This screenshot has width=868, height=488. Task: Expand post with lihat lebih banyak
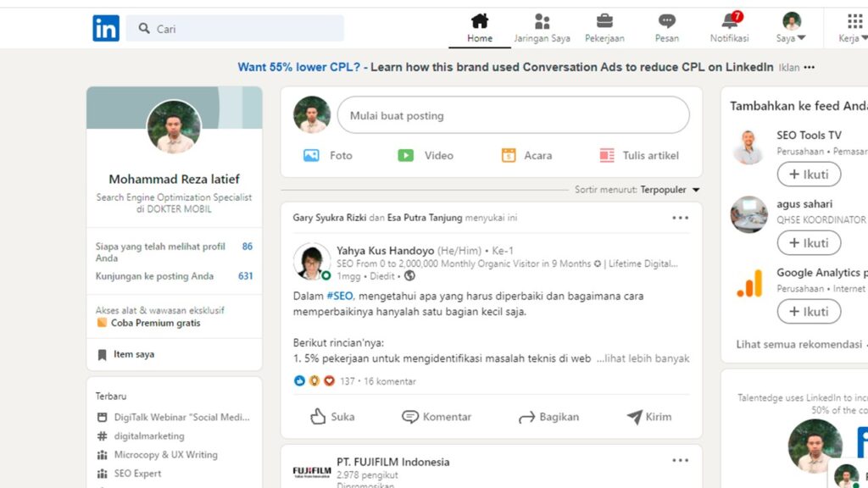tap(643, 358)
